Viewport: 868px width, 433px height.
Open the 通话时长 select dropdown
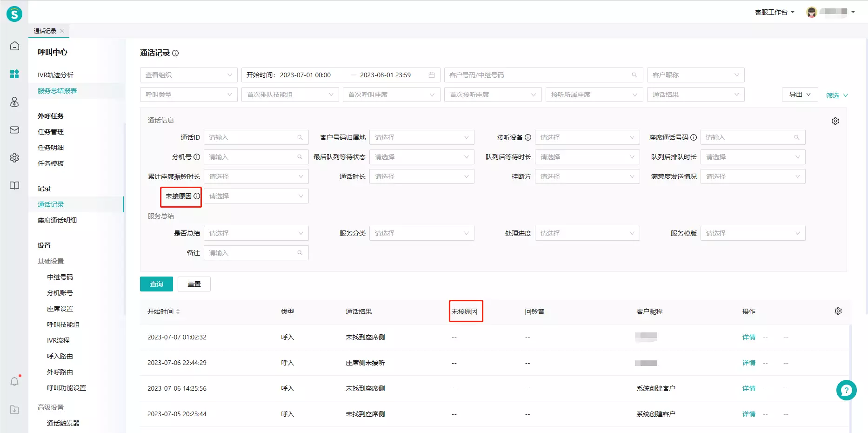click(422, 176)
